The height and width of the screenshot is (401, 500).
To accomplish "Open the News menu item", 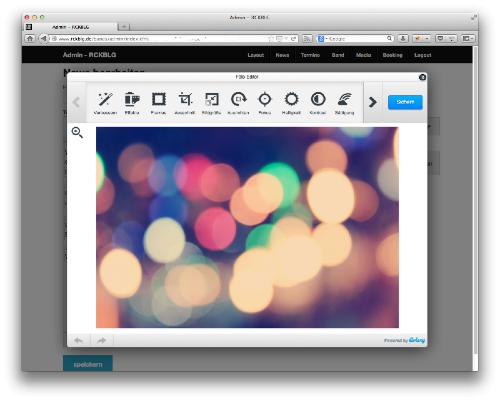I will (282, 55).
